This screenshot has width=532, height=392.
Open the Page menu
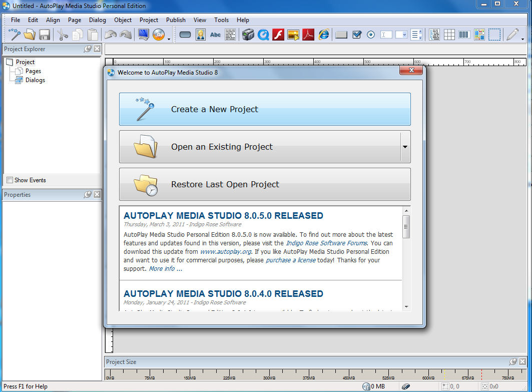pos(74,20)
